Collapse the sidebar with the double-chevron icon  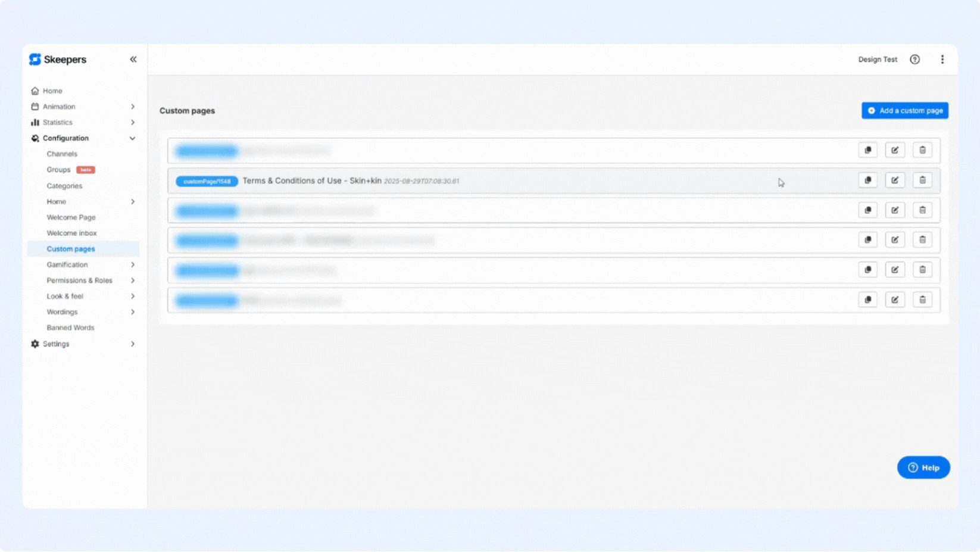[x=133, y=60]
